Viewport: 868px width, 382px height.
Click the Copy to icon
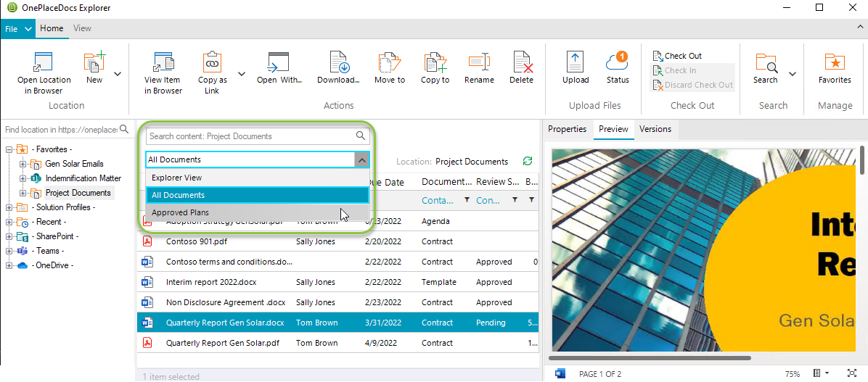(x=435, y=62)
